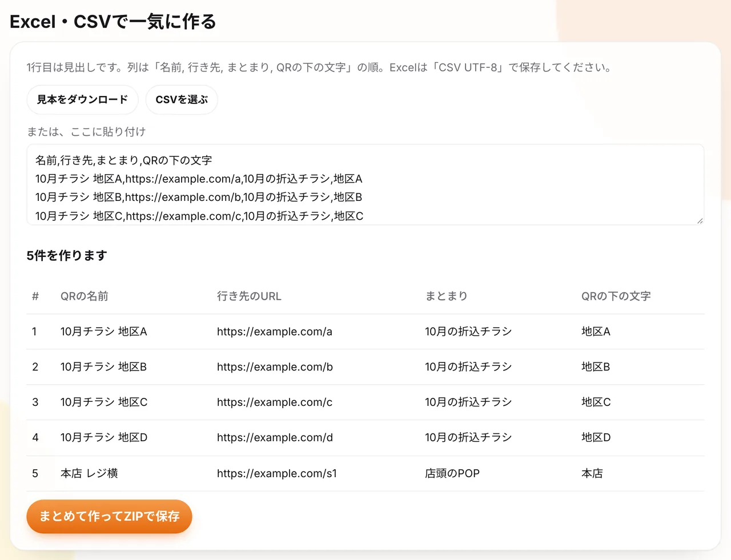731x560 pixels.
Task: Click the name cell 10月チラシ 地区A
Action: (x=104, y=332)
